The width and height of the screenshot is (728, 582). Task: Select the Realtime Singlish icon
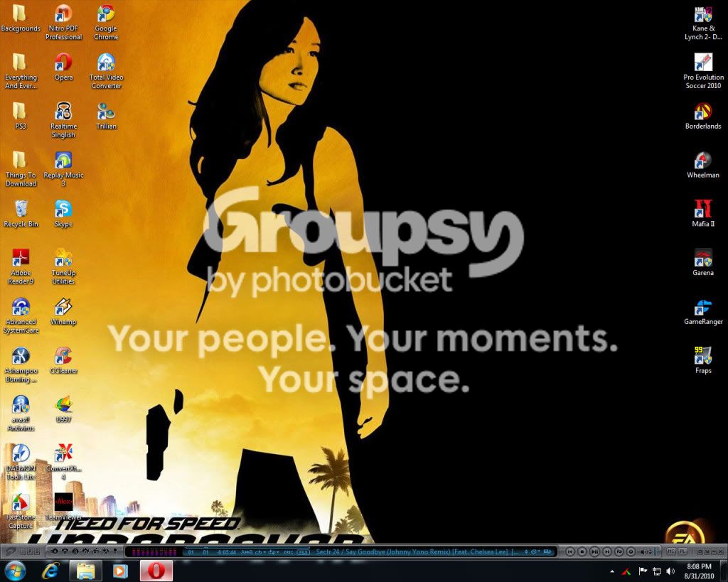[x=63, y=120]
